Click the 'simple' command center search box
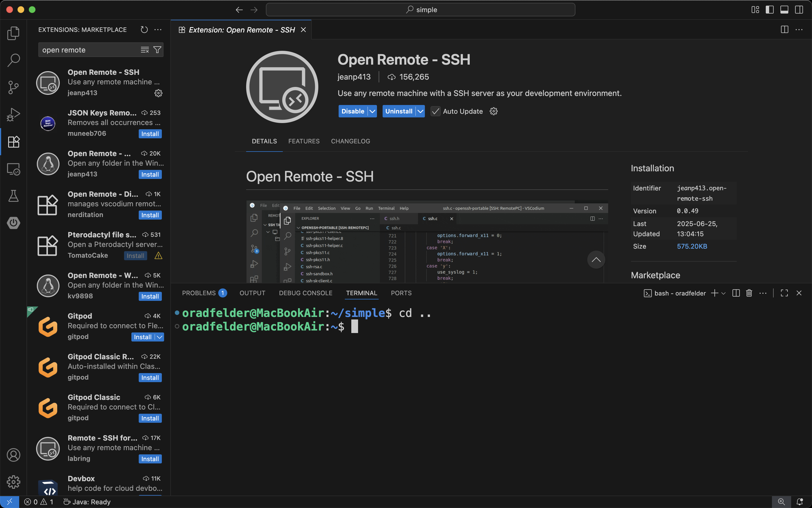Viewport: 812px width, 508px height. [420, 10]
